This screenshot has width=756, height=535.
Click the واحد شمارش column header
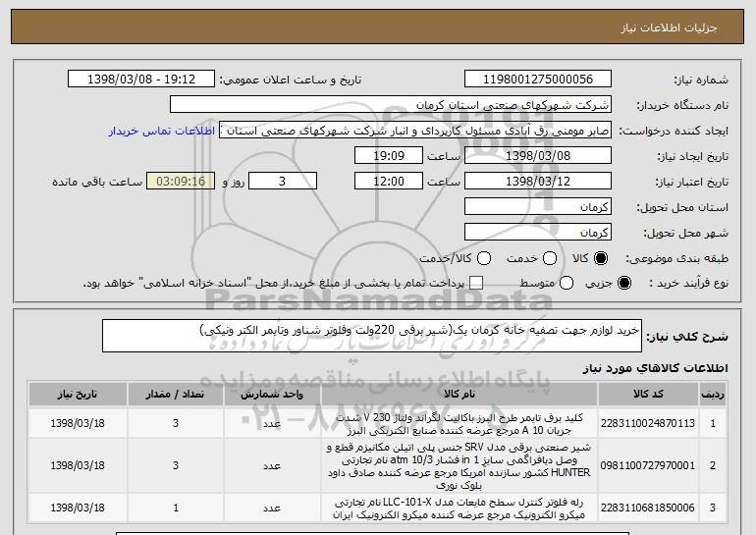(x=272, y=395)
